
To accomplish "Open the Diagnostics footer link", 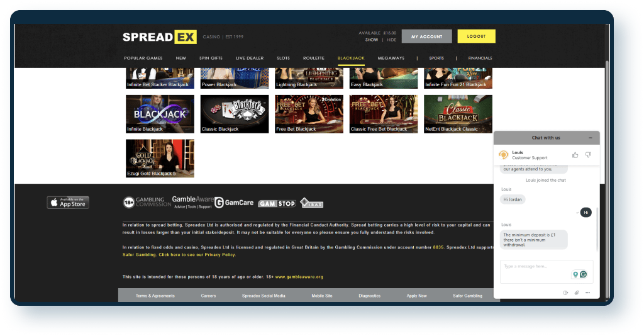I will coord(370,296).
